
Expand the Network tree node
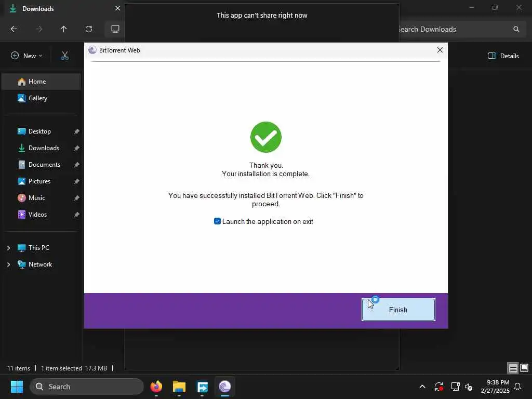[8, 264]
